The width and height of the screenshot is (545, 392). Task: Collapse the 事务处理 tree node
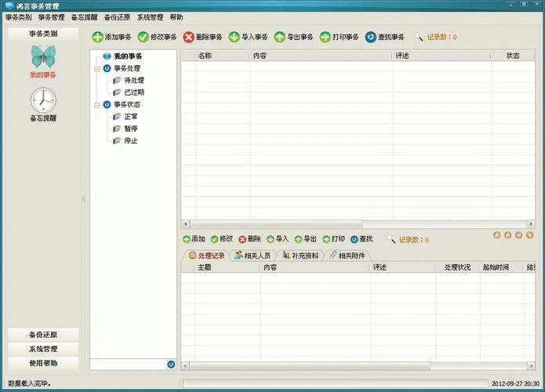pos(97,69)
